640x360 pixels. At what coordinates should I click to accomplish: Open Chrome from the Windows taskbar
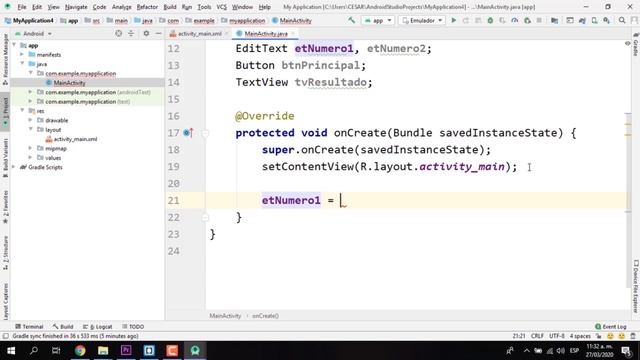80,351
